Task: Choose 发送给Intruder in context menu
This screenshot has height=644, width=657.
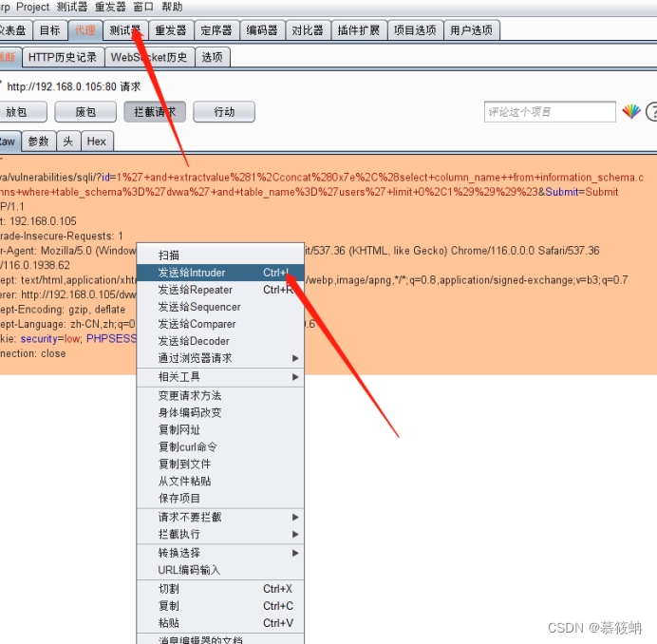Action: pyautogui.click(x=220, y=273)
